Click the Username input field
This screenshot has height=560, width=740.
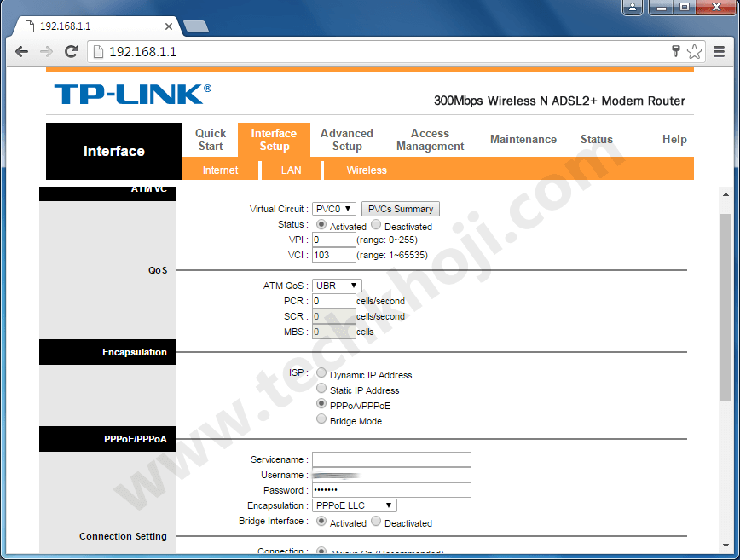tap(391, 475)
